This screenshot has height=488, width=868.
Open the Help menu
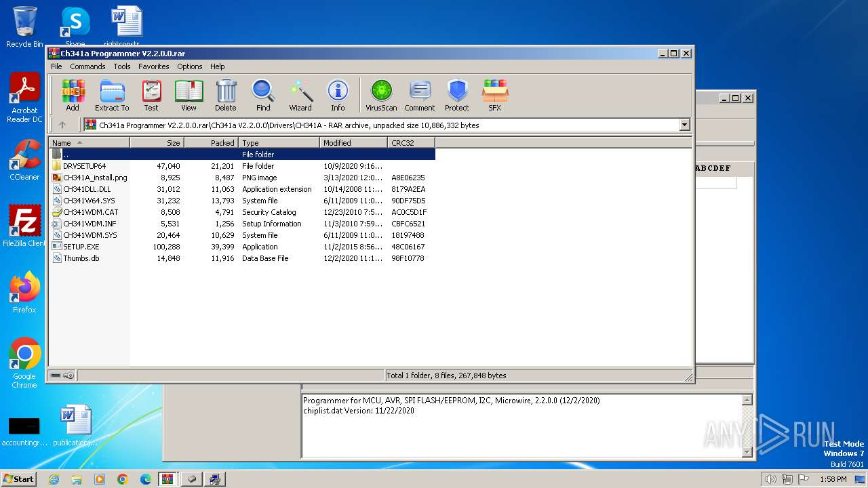coord(217,66)
